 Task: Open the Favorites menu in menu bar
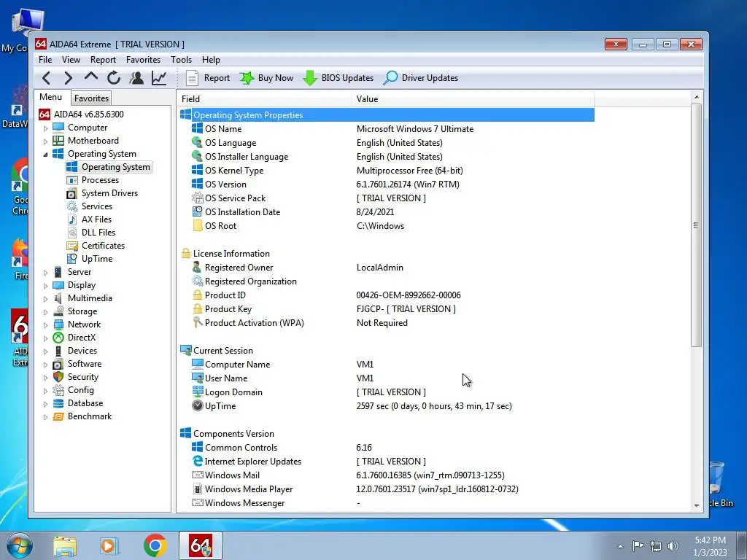(143, 60)
